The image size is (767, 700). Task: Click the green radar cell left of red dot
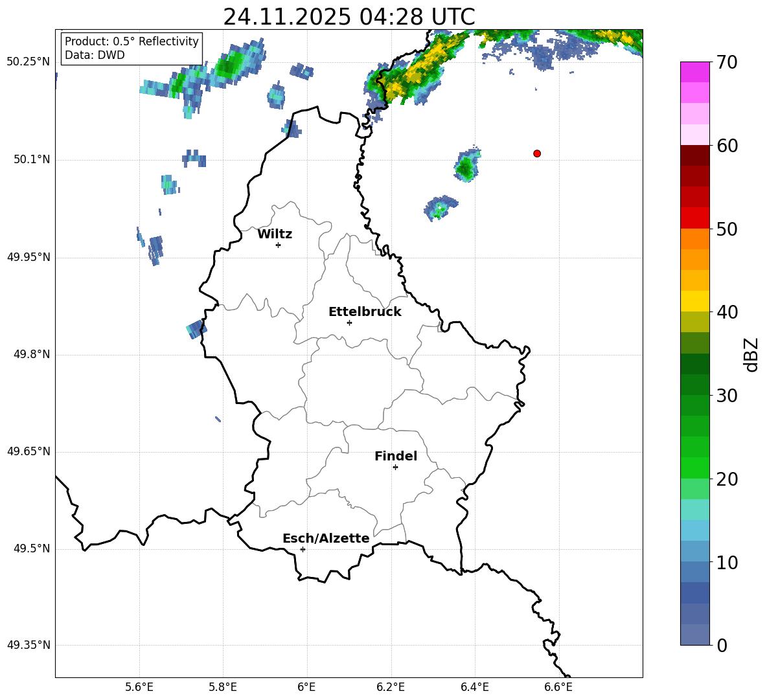tap(466, 164)
